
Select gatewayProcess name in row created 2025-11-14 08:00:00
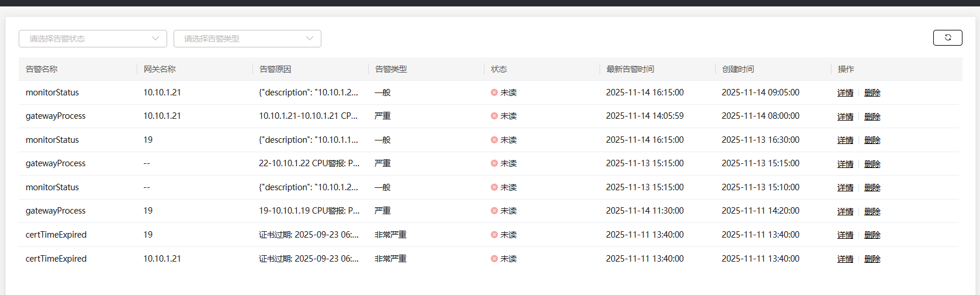[56, 116]
